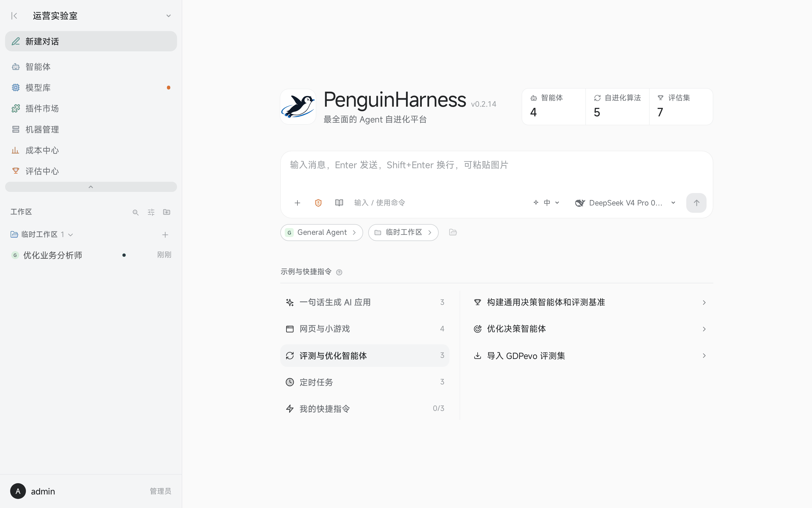Click chevron beside 优化决策智能体
Screen dimensions: 812x508
[x=704, y=329]
